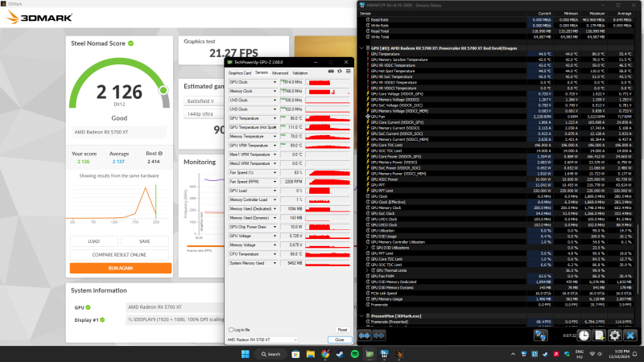Open Windows Start menu
Image resolution: width=644 pixels, height=362 pixels.
tap(246, 354)
